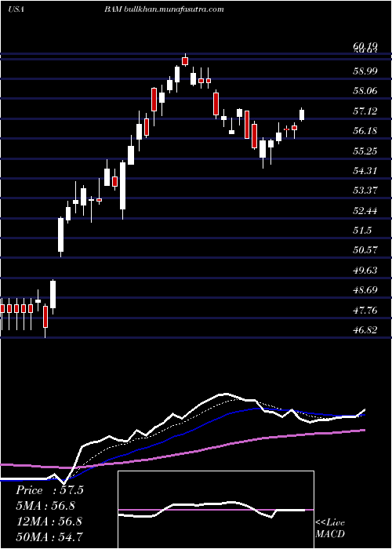Click the 58.06 price level label
Viewport: 392px width, 549px height.
365,91
